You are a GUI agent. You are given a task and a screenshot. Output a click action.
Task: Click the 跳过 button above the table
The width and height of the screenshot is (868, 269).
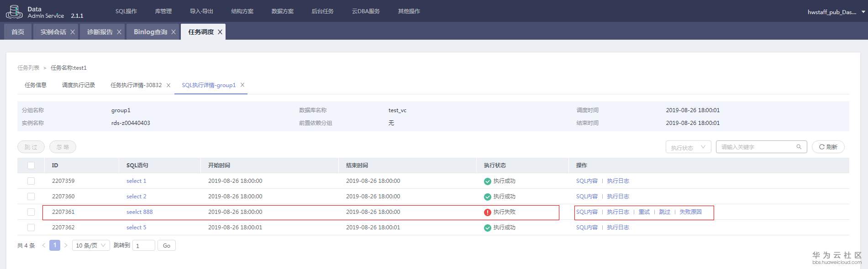tap(31, 147)
